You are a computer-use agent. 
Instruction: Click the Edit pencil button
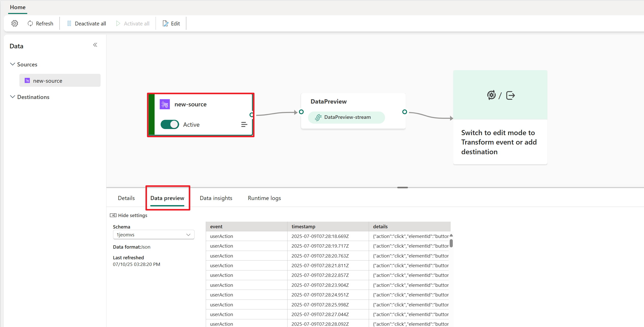tap(171, 23)
